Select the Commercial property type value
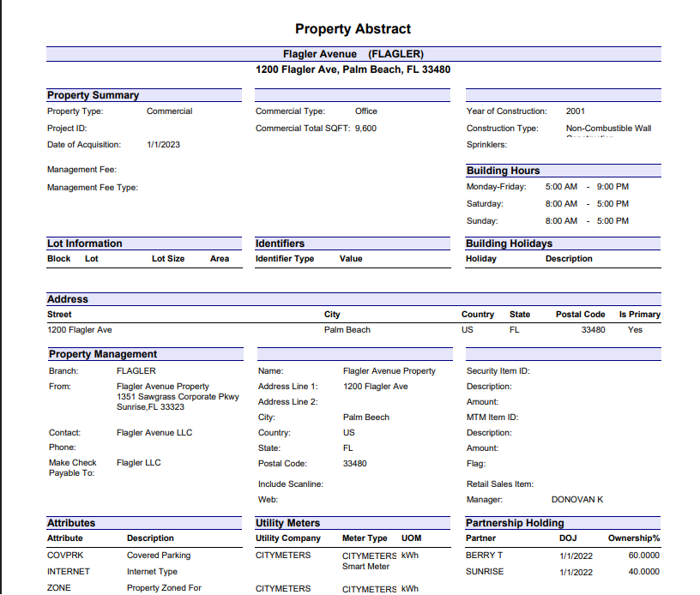The height and width of the screenshot is (595, 700). tap(170, 111)
